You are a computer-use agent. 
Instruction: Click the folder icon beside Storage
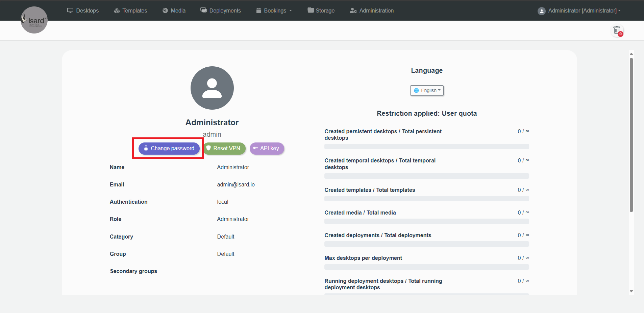point(311,10)
